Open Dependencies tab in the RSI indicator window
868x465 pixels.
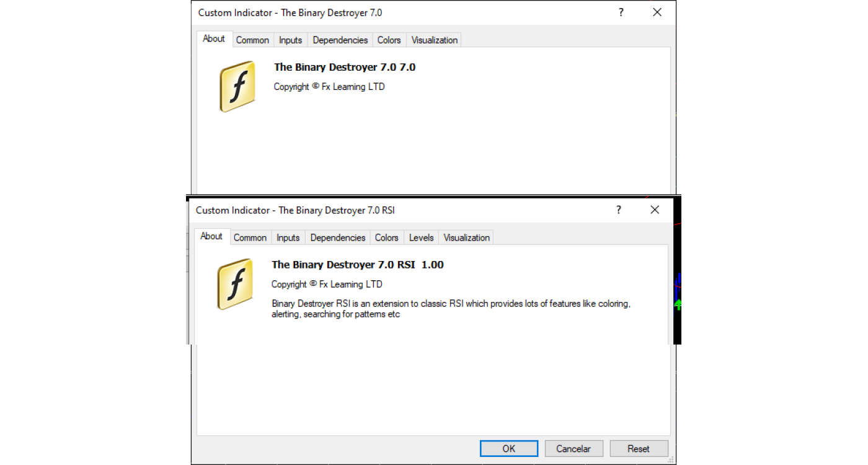click(338, 238)
